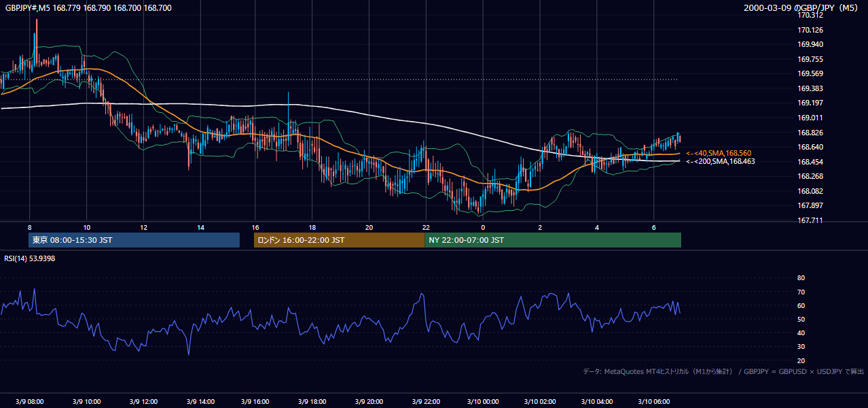Click hour tick 12 under the price chart

click(x=143, y=227)
